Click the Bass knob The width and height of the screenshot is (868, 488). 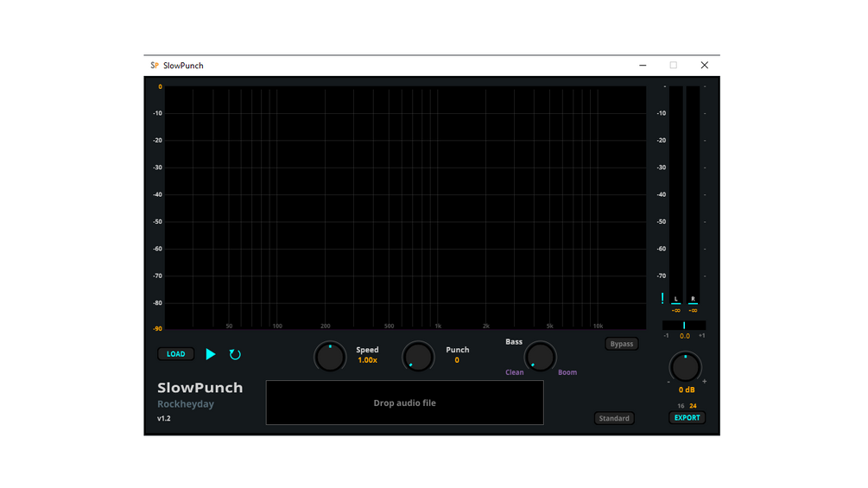pyautogui.click(x=541, y=357)
